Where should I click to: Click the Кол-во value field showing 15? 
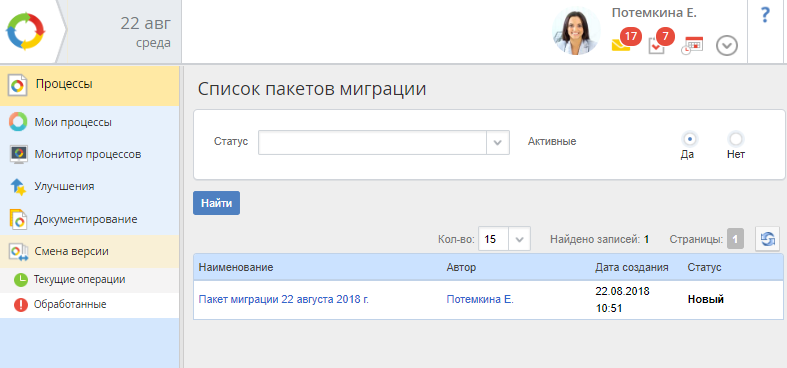493,239
